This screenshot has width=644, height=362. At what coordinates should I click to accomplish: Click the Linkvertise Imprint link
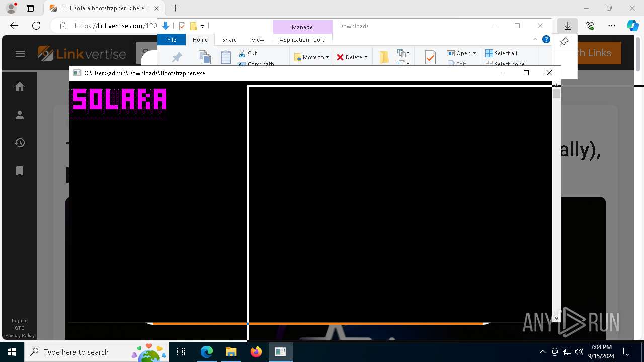click(x=20, y=321)
